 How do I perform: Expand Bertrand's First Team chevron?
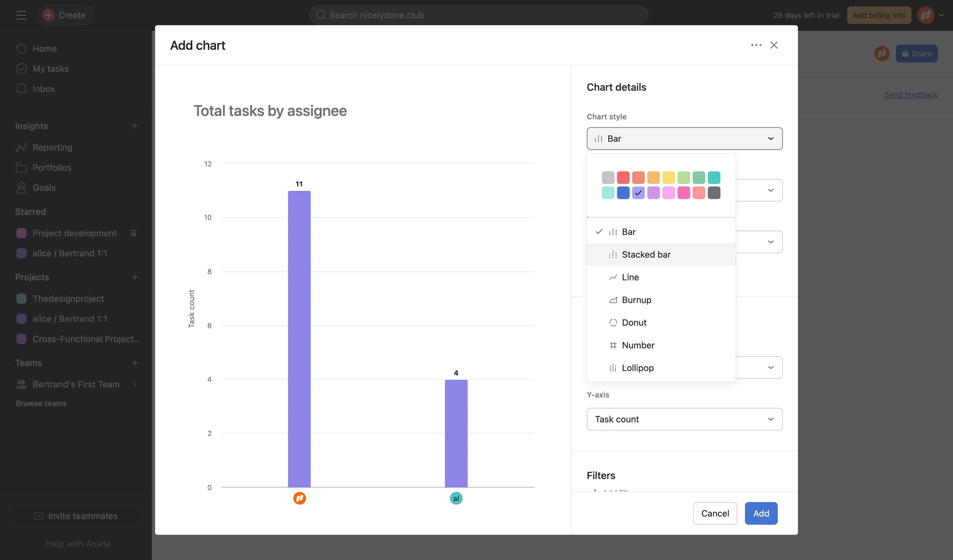[135, 384]
